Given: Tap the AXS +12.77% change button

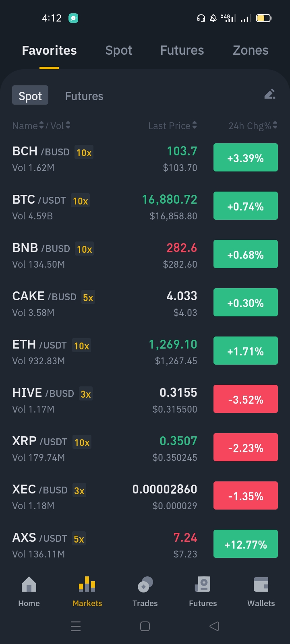Looking at the screenshot, I should [246, 544].
